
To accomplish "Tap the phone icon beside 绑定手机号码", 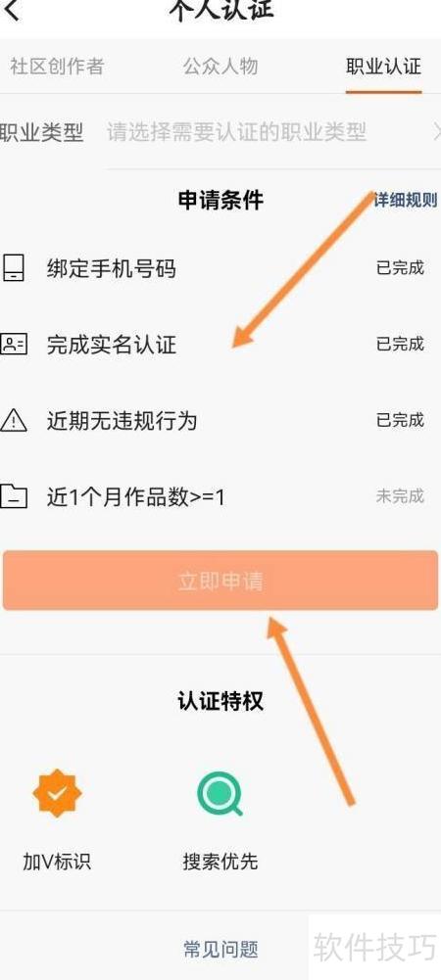I will pos(13,269).
